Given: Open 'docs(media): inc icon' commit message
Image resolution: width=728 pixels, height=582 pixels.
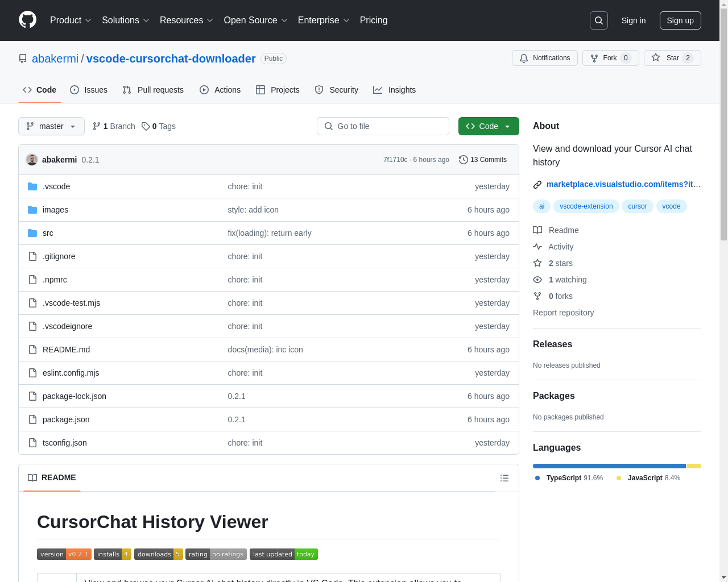Looking at the screenshot, I should tap(266, 350).
